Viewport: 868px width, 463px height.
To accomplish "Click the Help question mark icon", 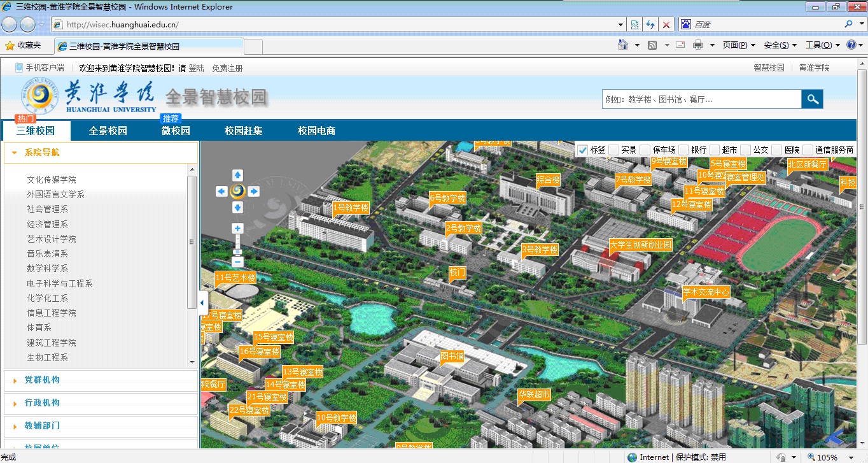I will [x=850, y=45].
